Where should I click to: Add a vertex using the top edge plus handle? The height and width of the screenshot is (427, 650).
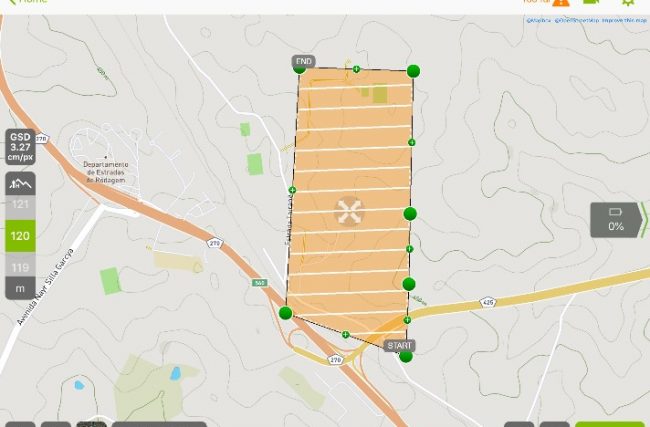(356, 69)
